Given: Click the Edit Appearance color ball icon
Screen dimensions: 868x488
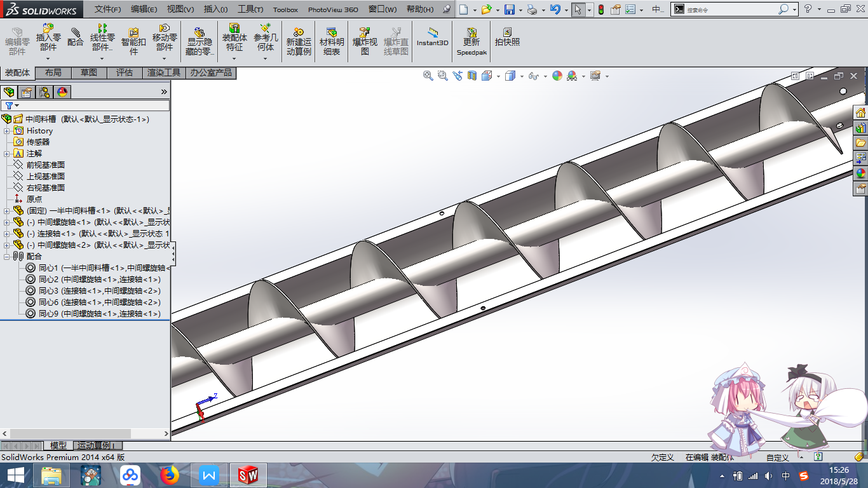Looking at the screenshot, I should (x=557, y=76).
